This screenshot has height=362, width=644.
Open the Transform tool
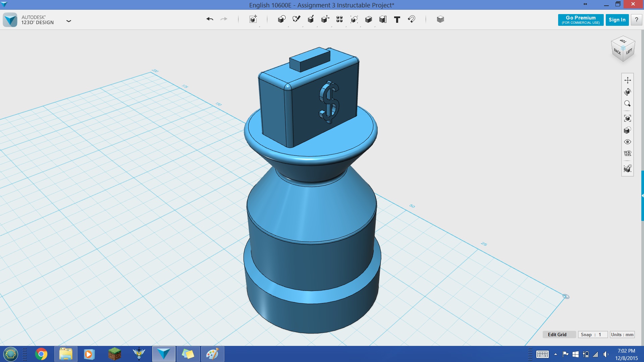[x=253, y=19]
